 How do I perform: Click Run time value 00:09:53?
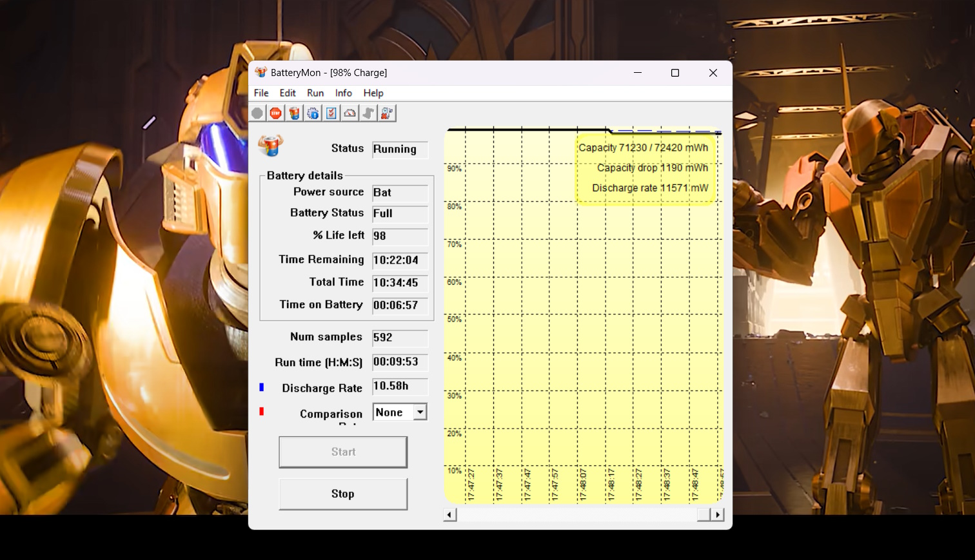pyautogui.click(x=400, y=362)
